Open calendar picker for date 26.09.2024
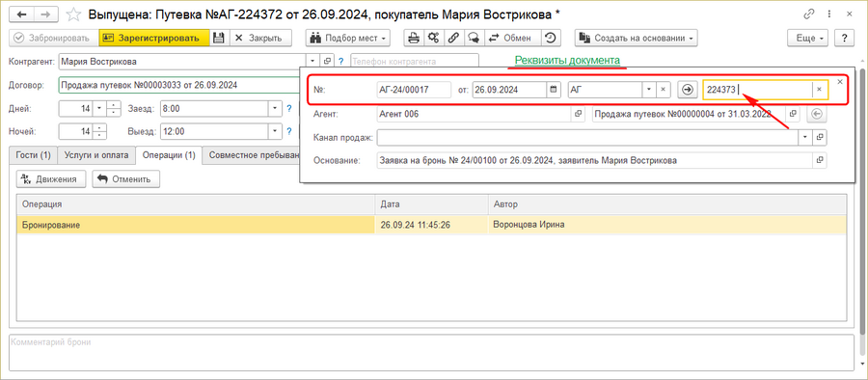Viewport: 868px width, 380px height. click(553, 89)
